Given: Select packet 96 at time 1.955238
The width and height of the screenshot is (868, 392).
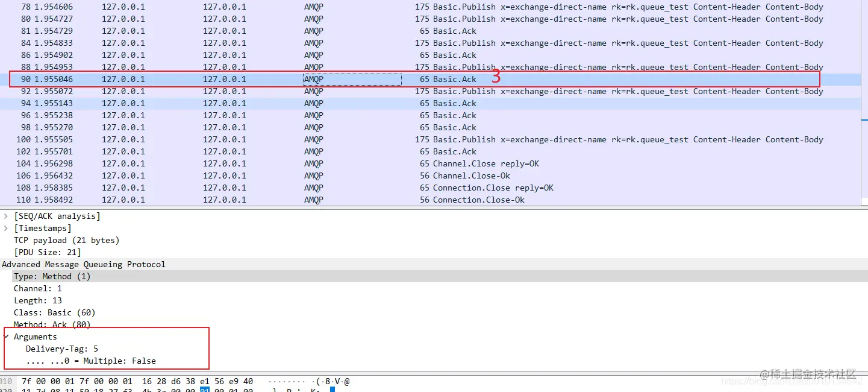Looking at the screenshot, I should click(430, 115).
